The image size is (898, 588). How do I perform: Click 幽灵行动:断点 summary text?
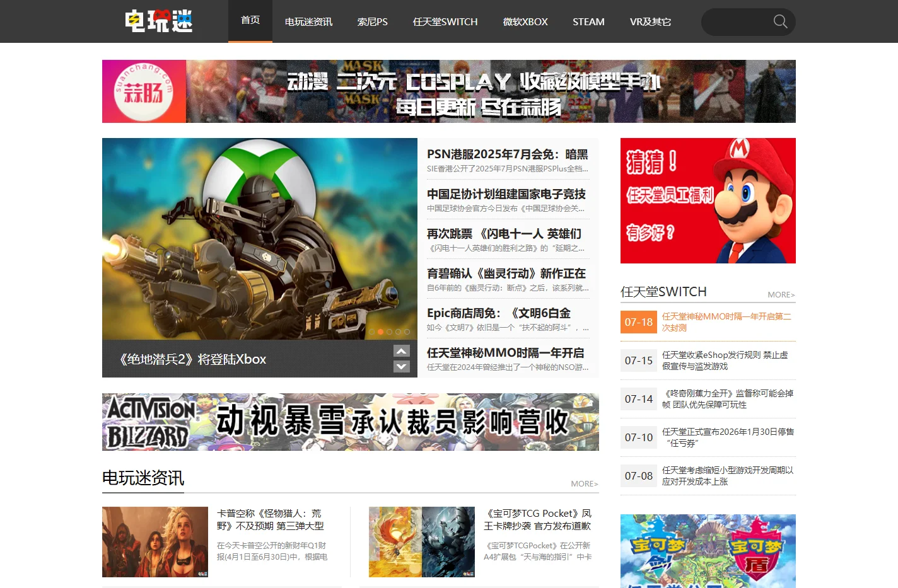coord(508,288)
